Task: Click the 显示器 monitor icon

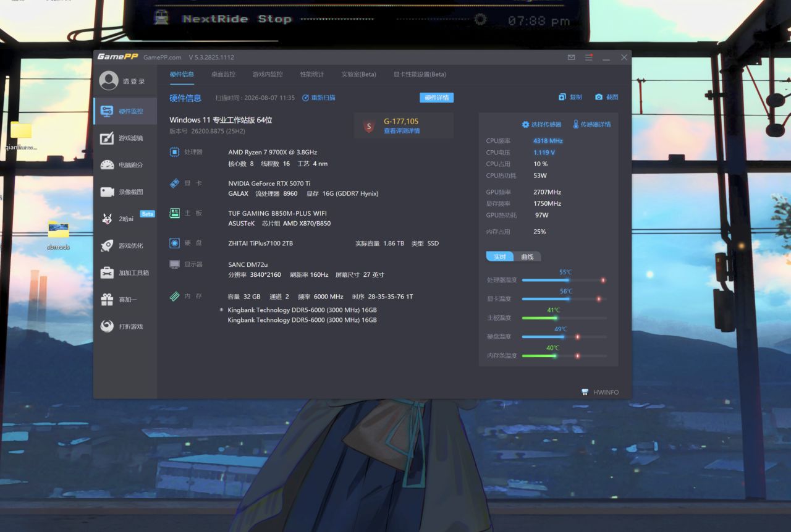Action: (x=175, y=264)
